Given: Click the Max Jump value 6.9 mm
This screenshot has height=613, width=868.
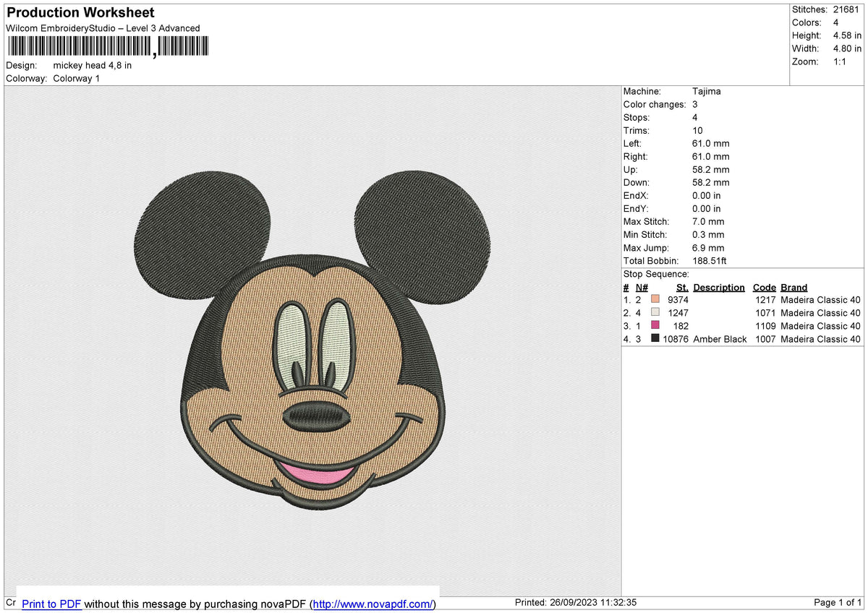Looking at the screenshot, I should pyautogui.click(x=708, y=247).
